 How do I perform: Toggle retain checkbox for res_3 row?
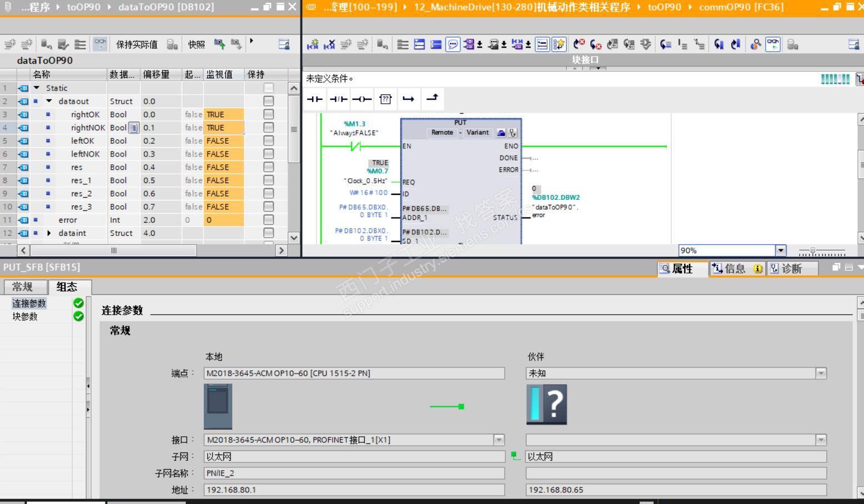tap(268, 207)
